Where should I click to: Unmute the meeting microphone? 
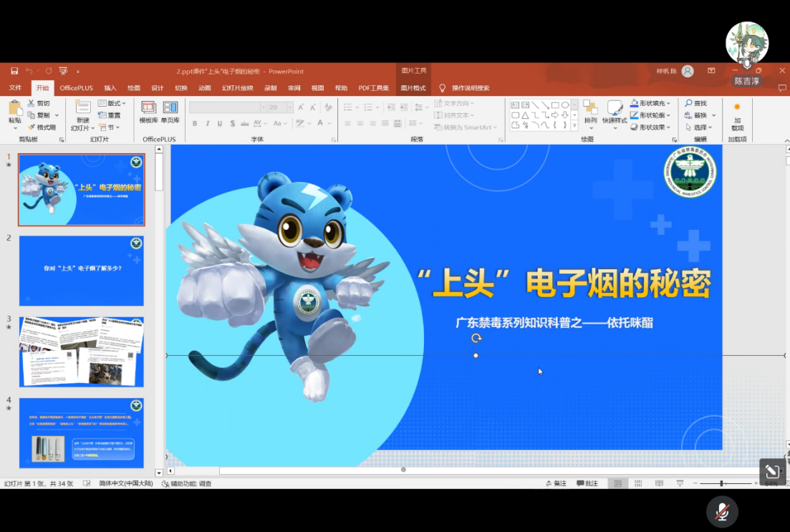pos(722,512)
